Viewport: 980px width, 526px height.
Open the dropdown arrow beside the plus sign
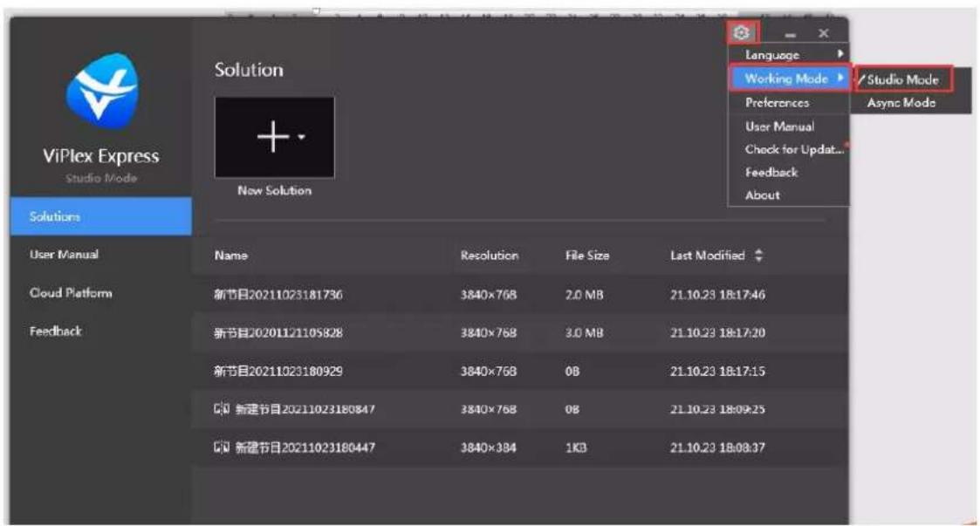(302, 137)
